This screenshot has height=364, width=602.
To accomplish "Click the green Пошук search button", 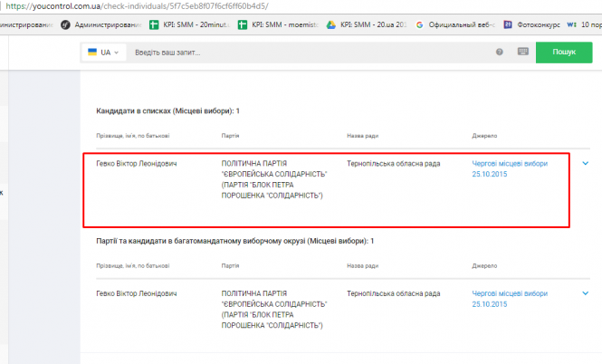I will point(563,53).
